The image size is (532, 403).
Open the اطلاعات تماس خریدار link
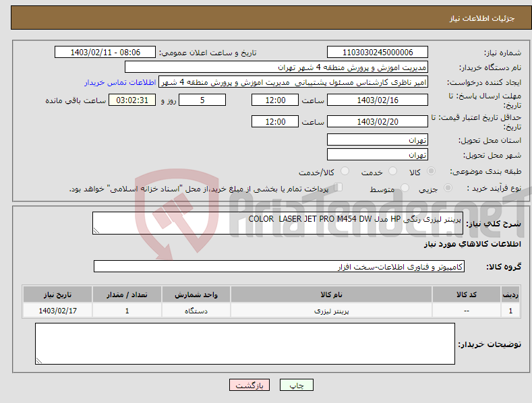click(120, 82)
